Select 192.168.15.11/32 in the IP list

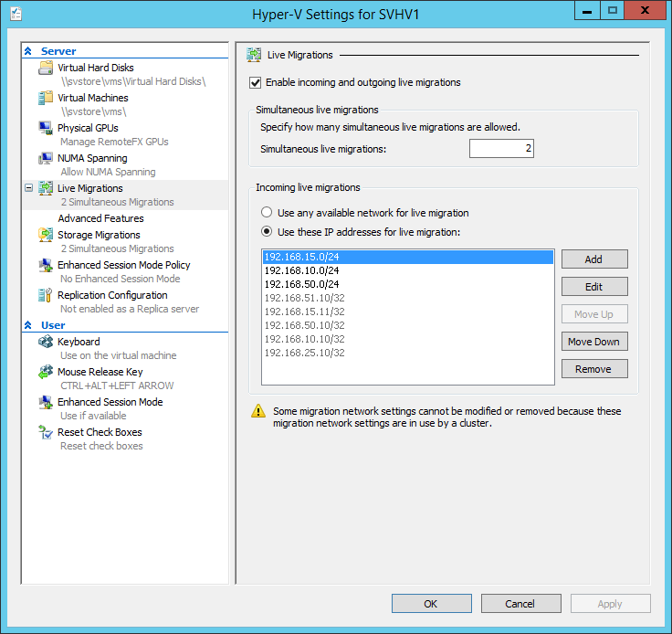tap(407, 312)
